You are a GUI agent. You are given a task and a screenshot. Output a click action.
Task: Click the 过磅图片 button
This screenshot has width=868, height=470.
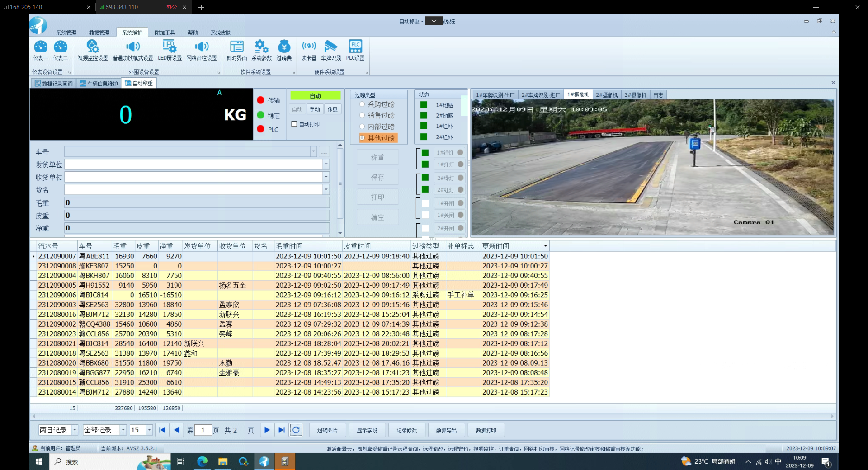(x=327, y=430)
